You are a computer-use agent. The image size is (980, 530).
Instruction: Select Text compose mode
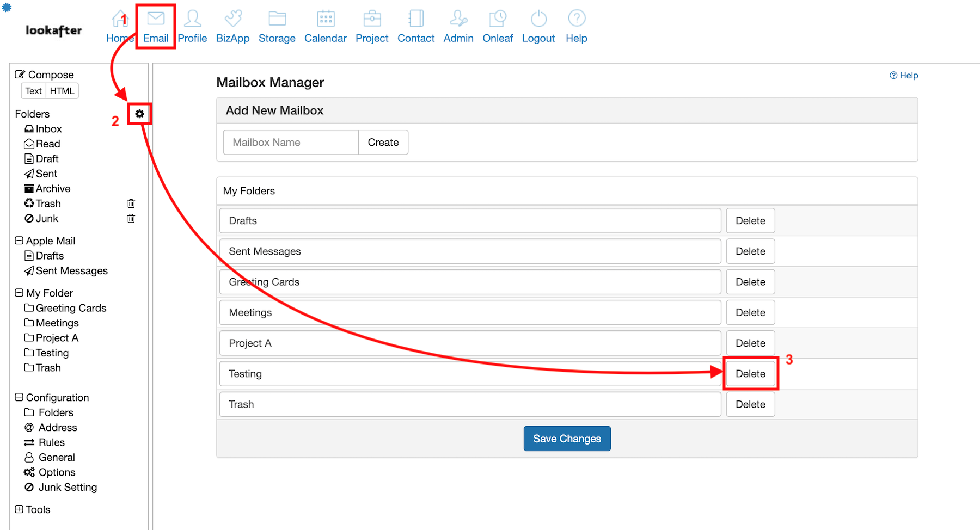click(33, 91)
